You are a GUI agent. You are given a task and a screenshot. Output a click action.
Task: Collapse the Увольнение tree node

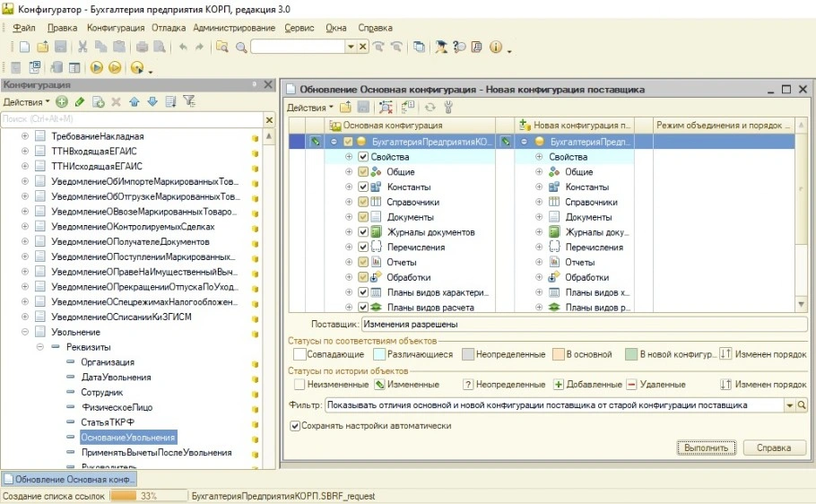pos(25,332)
